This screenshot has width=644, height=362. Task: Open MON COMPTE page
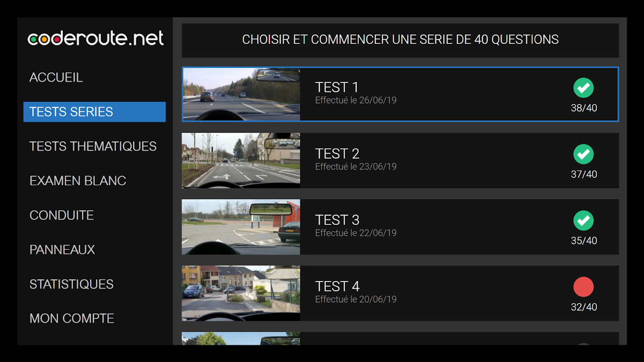[72, 319]
